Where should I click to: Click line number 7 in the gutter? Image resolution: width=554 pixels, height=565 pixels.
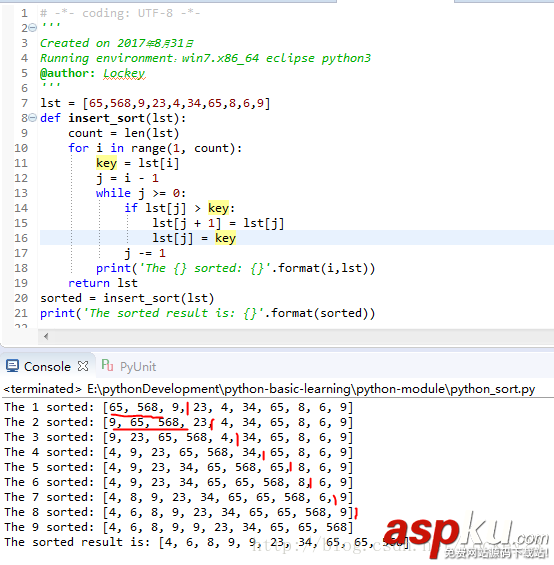coord(24,103)
